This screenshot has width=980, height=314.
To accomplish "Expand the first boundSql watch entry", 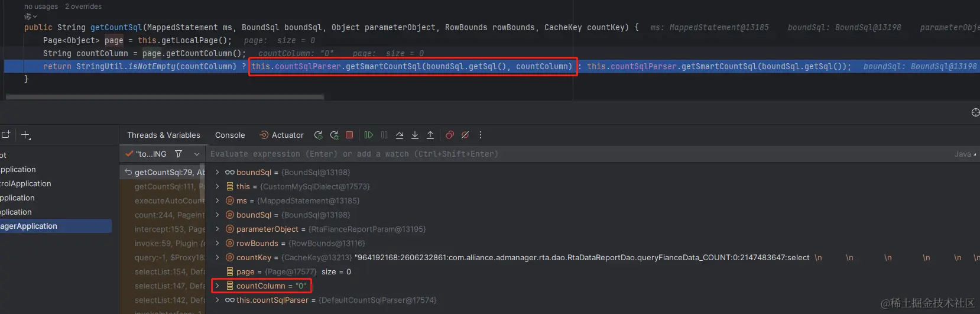I will click(218, 172).
